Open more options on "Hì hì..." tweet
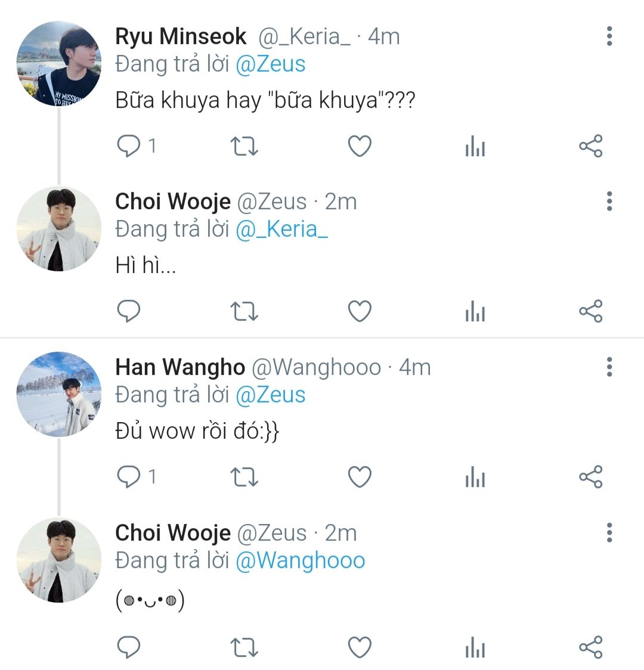The width and height of the screenshot is (644, 670). [x=609, y=201]
